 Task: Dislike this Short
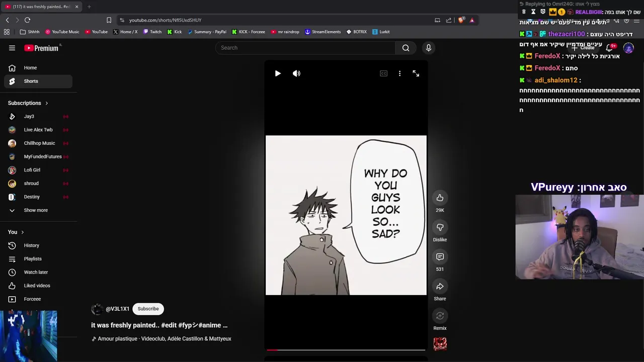440,227
